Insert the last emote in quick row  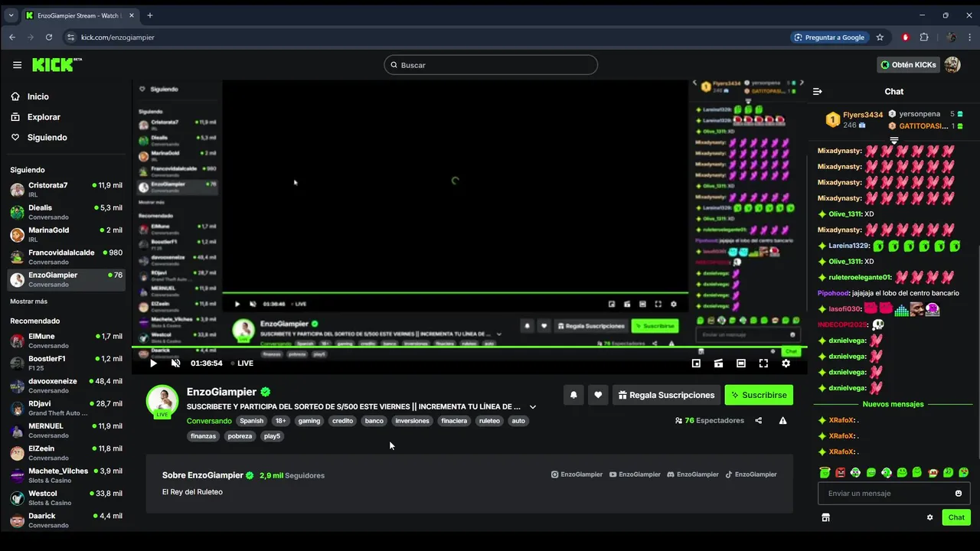click(963, 472)
